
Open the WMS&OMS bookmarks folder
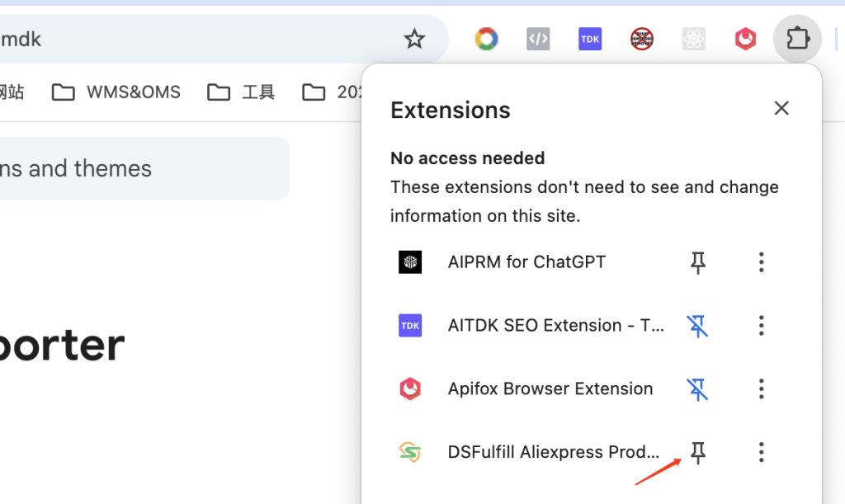pyautogui.click(x=116, y=92)
